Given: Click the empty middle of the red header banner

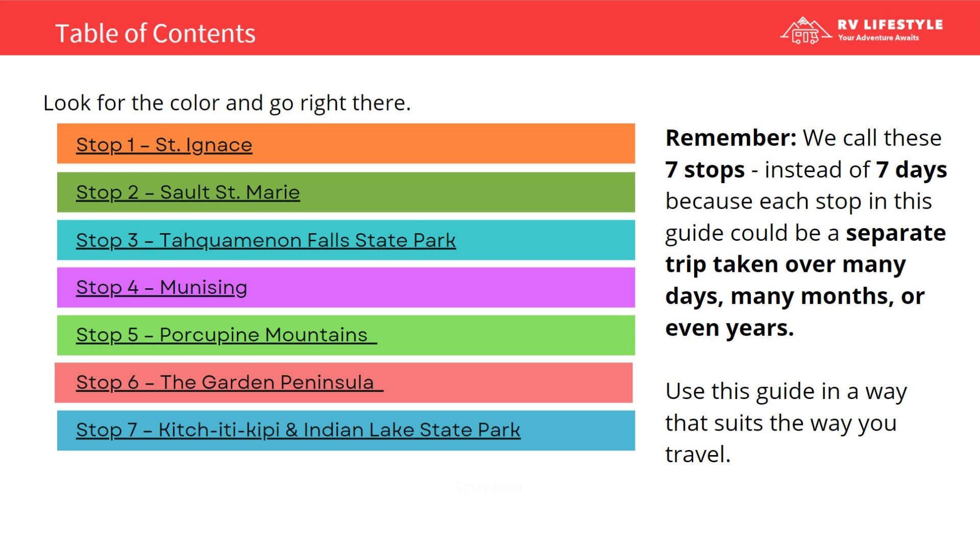Looking at the screenshot, I should 510,28.
